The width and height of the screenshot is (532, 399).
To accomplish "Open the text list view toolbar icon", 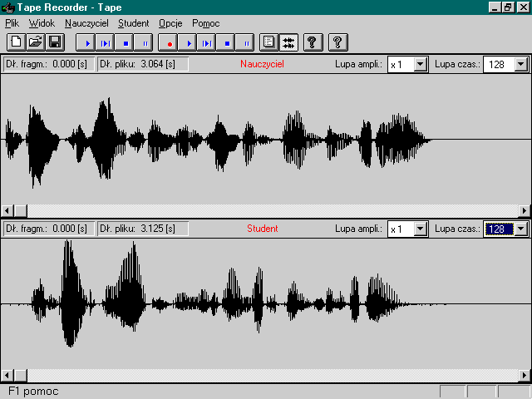I will tap(269, 42).
